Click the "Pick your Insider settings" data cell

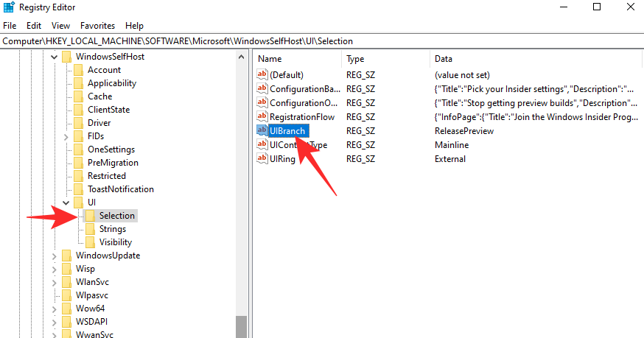tap(536, 89)
